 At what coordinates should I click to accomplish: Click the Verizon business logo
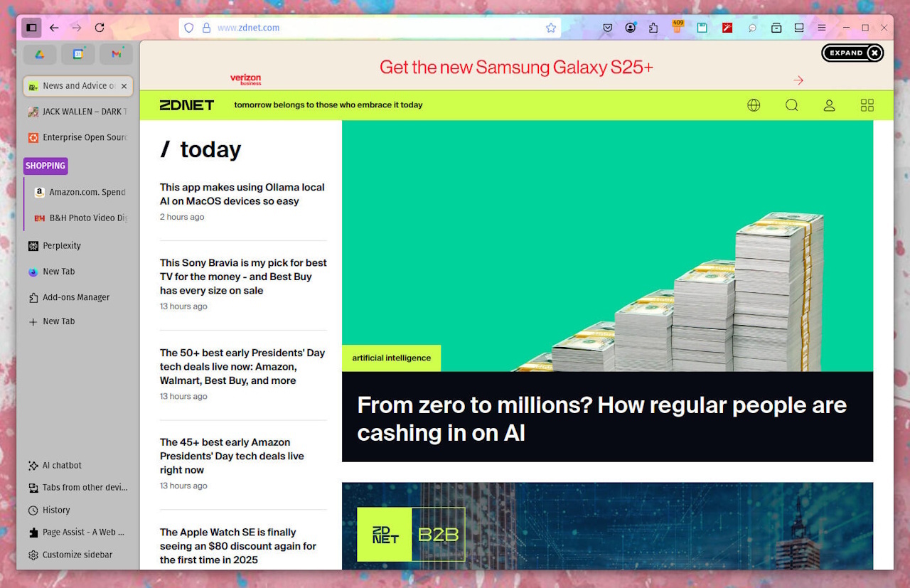coord(246,79)
